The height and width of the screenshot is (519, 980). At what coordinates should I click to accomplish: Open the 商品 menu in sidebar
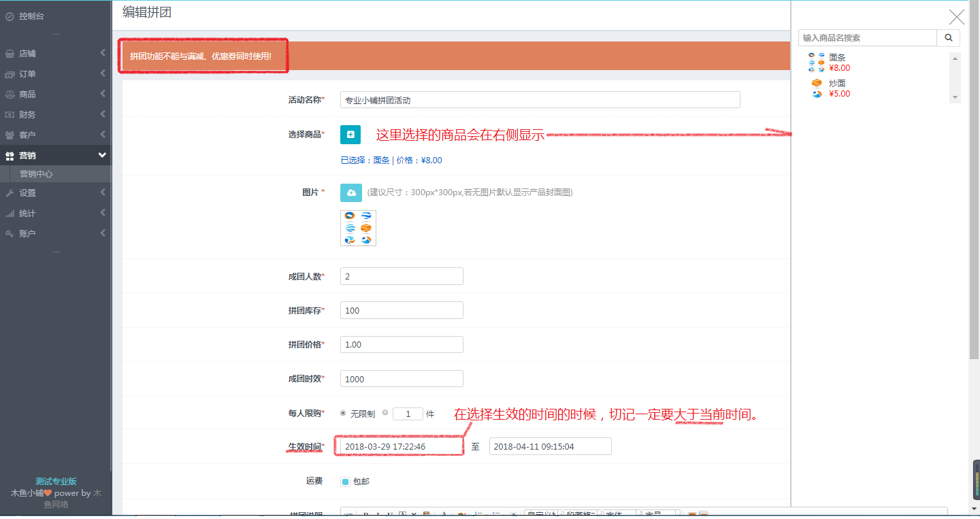[56, 94]
